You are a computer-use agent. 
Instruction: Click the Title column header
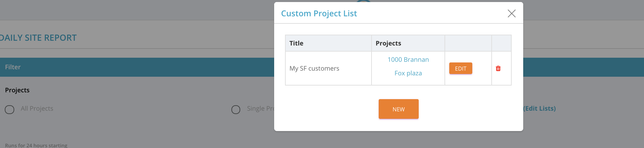(296, 43)
